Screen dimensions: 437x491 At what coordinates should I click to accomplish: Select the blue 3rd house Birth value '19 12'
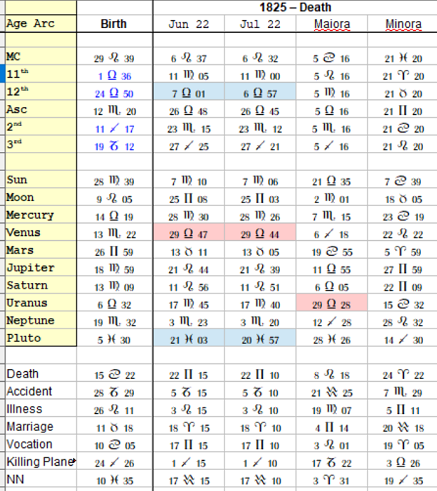[x=114, y=146]
